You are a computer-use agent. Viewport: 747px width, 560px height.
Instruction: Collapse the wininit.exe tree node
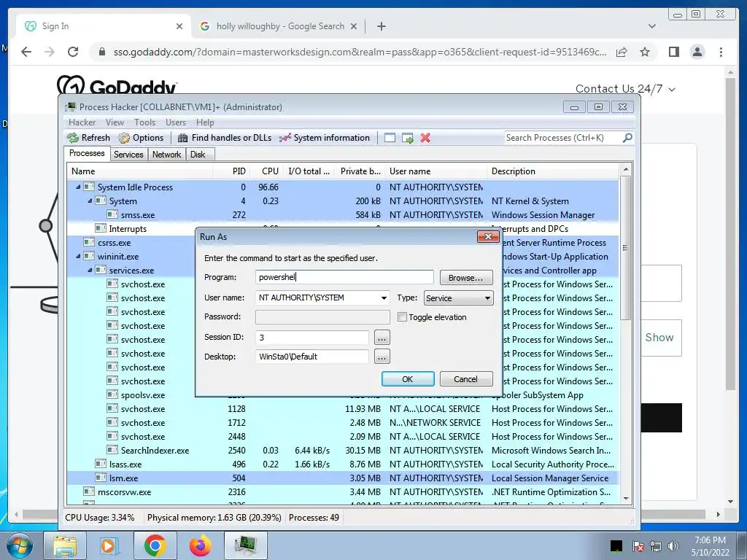coord(78,256)
